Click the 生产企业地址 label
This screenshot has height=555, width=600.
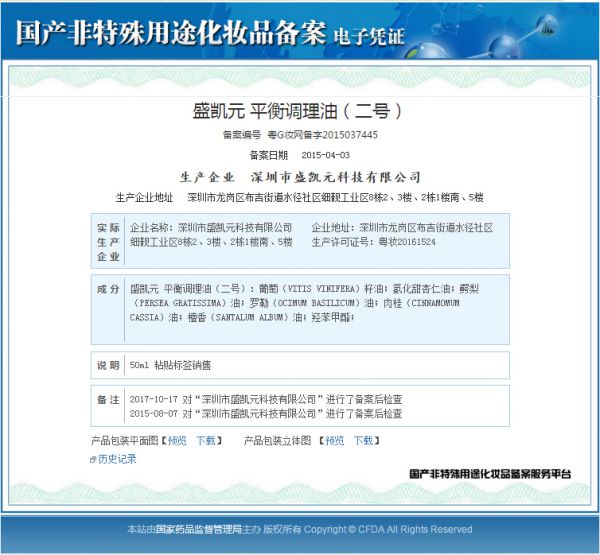144,198
